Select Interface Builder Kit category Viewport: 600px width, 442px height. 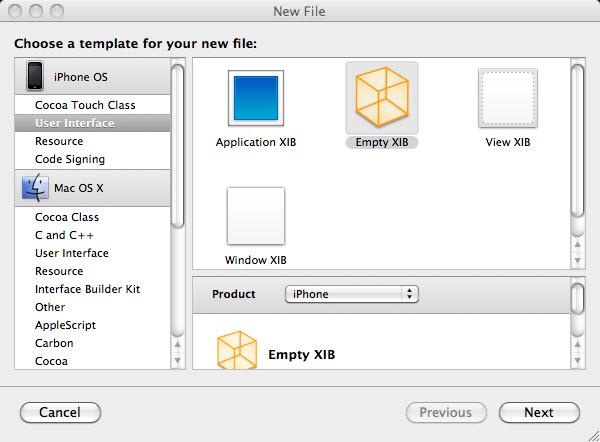[x=93, y=289]
